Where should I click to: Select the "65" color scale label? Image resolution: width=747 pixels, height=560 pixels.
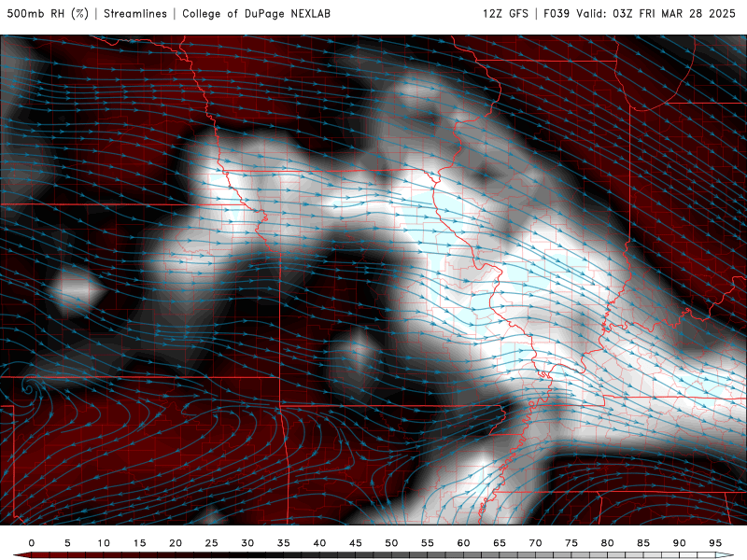500,543
